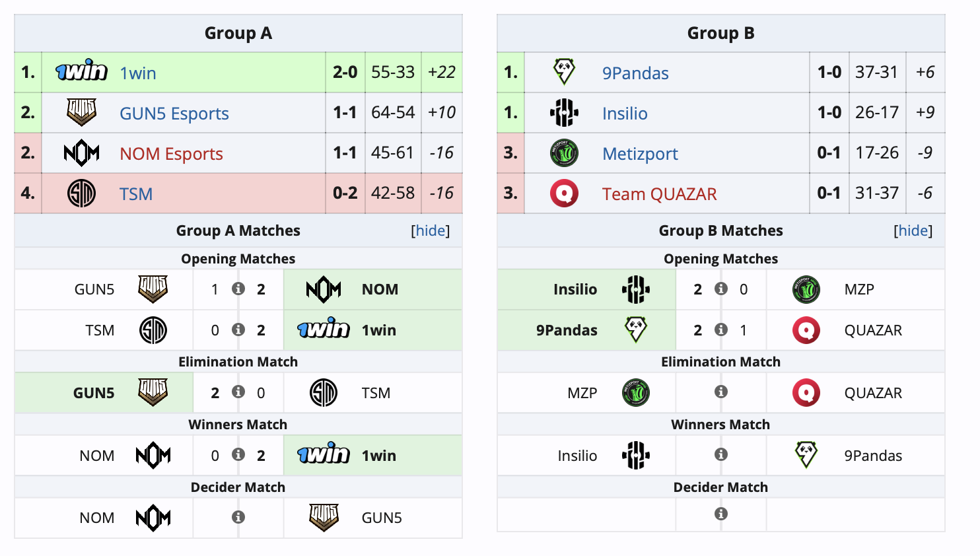Open info icon on NOM vs 1win Winners Match

coord(238,455)
